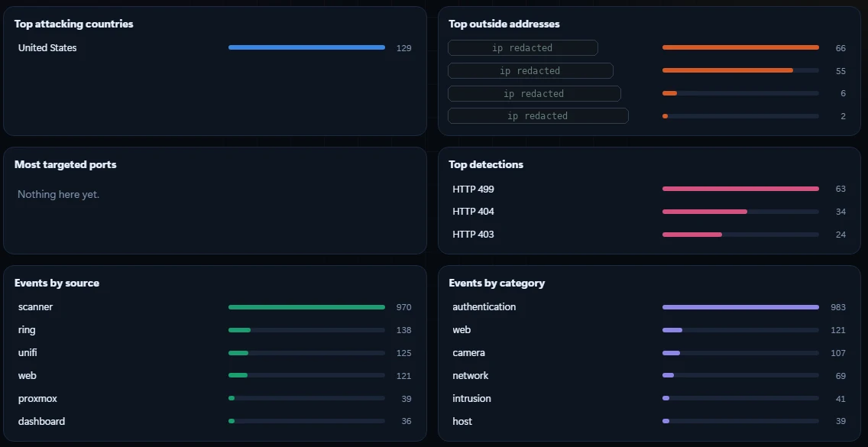
Task: Click the web category row label
Action: click(x=462, y=330)
